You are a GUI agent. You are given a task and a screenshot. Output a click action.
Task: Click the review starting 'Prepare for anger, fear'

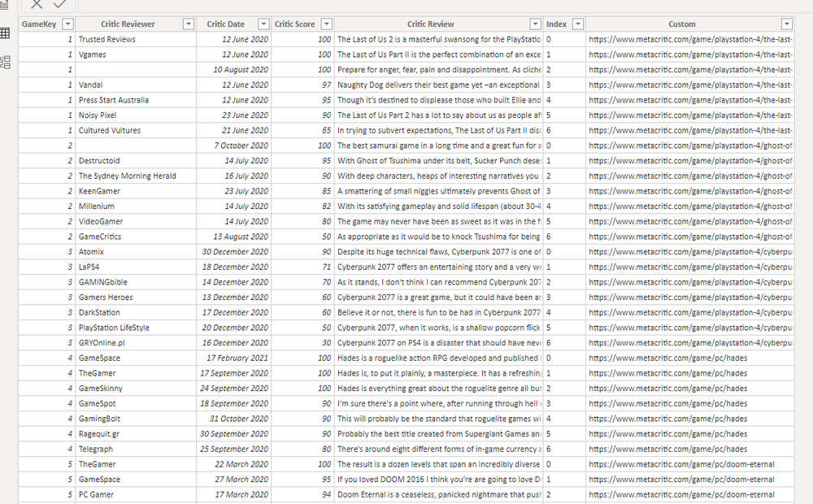(439, 69)
